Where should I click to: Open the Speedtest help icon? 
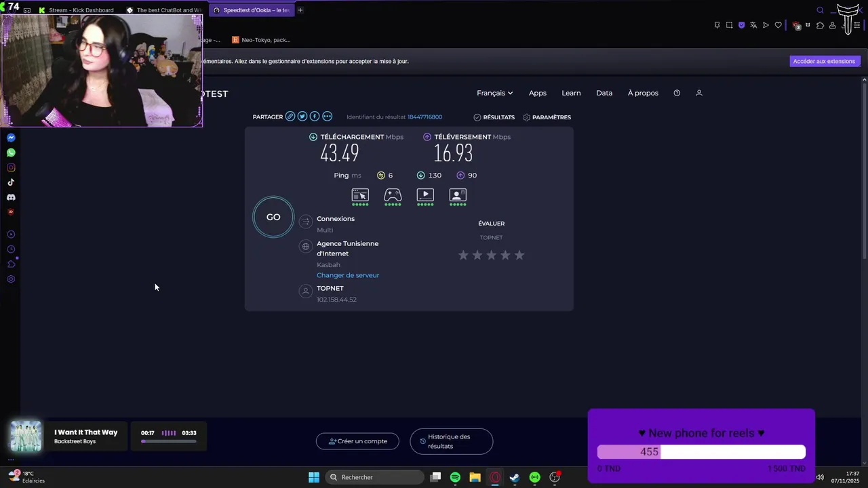(x=677, y=93)
